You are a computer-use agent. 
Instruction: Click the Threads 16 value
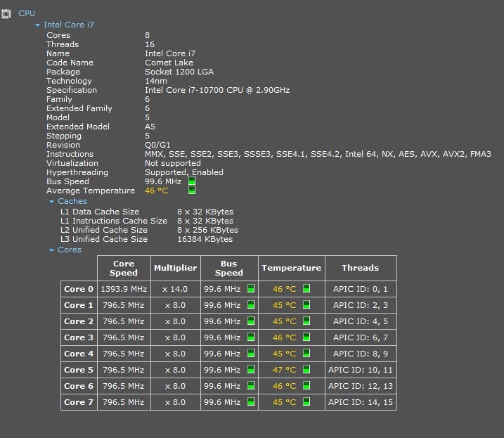[x=150, y=44]
